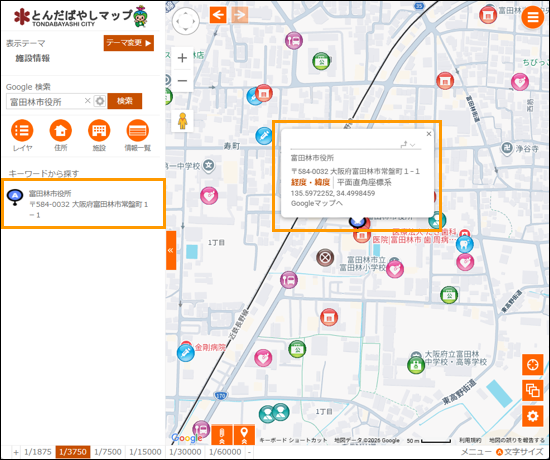
Task: Click the current location crosshair button
Action: 532,365
